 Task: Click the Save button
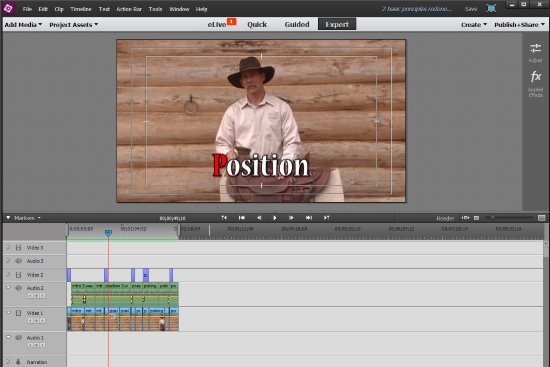point(471,9)
